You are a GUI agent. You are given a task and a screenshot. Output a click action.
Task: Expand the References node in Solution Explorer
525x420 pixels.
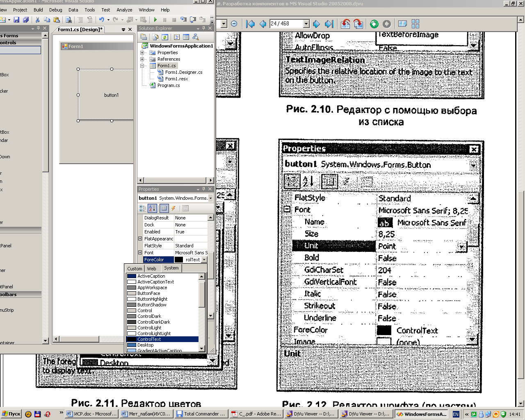[x=142, y=59]
